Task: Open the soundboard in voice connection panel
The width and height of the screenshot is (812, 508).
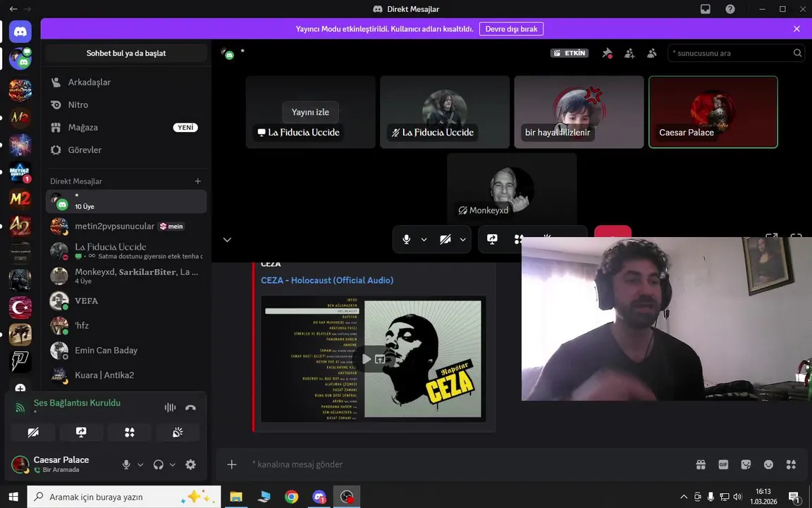Action: point(178,432)
